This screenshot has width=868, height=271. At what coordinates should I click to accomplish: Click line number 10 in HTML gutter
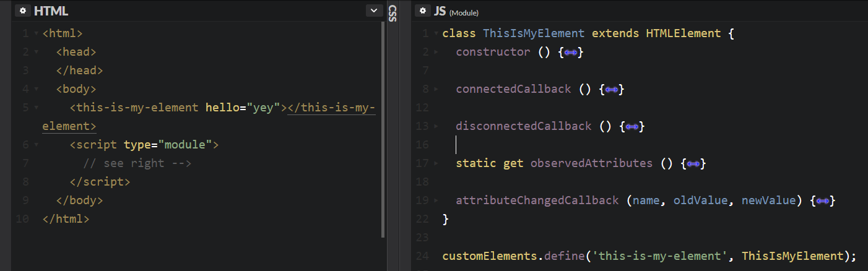[x=22, y=219]
